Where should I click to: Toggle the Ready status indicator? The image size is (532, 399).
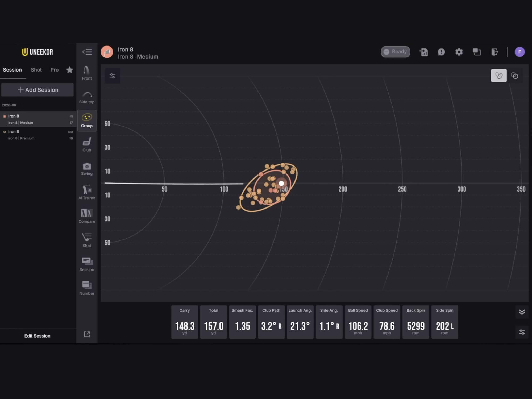tap(395, 52)
